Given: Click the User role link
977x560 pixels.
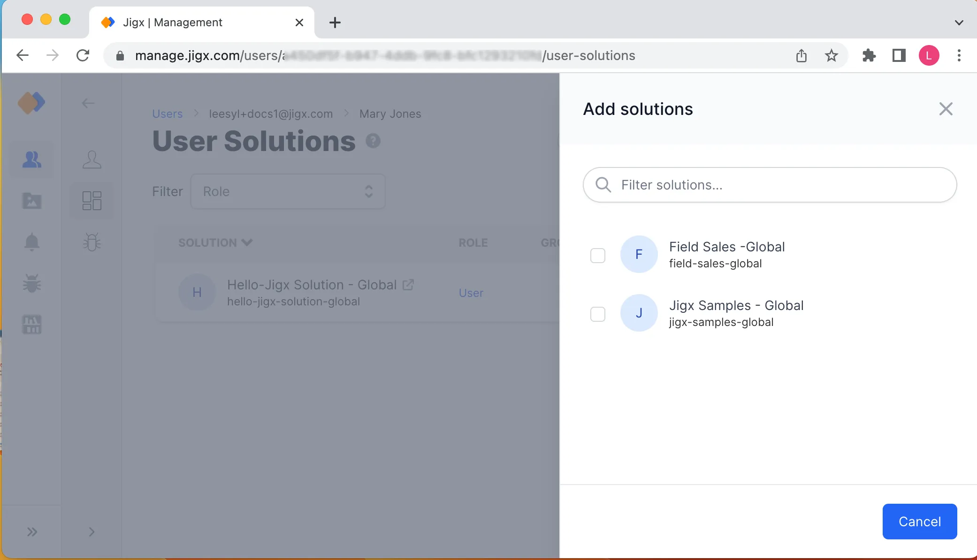Looking at the screenshot, I should coord(471,293).
